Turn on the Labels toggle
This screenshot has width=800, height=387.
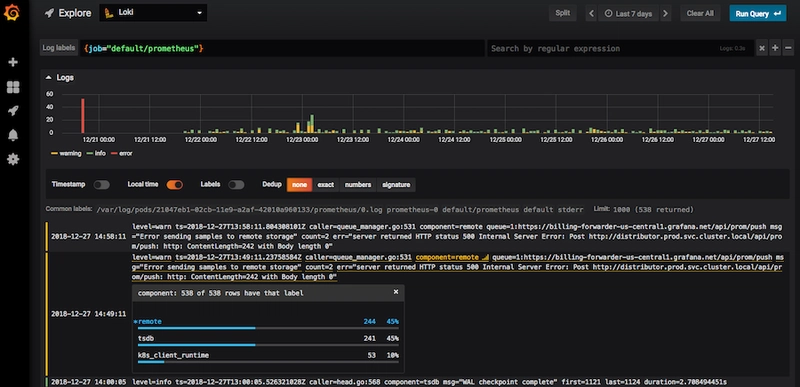tap(236, 185)
